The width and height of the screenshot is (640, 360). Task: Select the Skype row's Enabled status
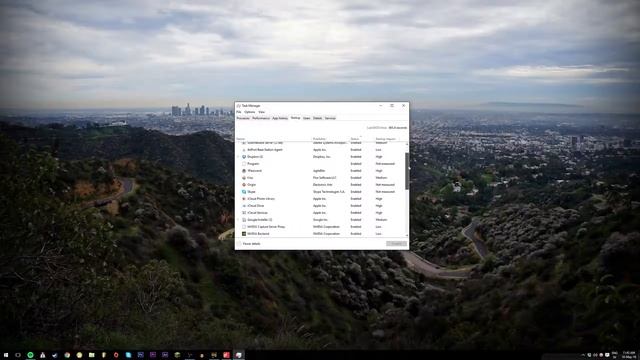point(356,192)
